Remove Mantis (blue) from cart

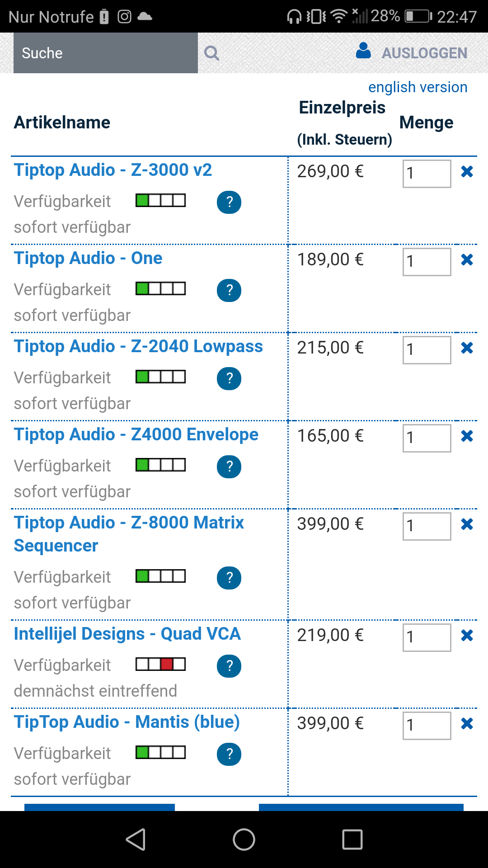(467, 723)
